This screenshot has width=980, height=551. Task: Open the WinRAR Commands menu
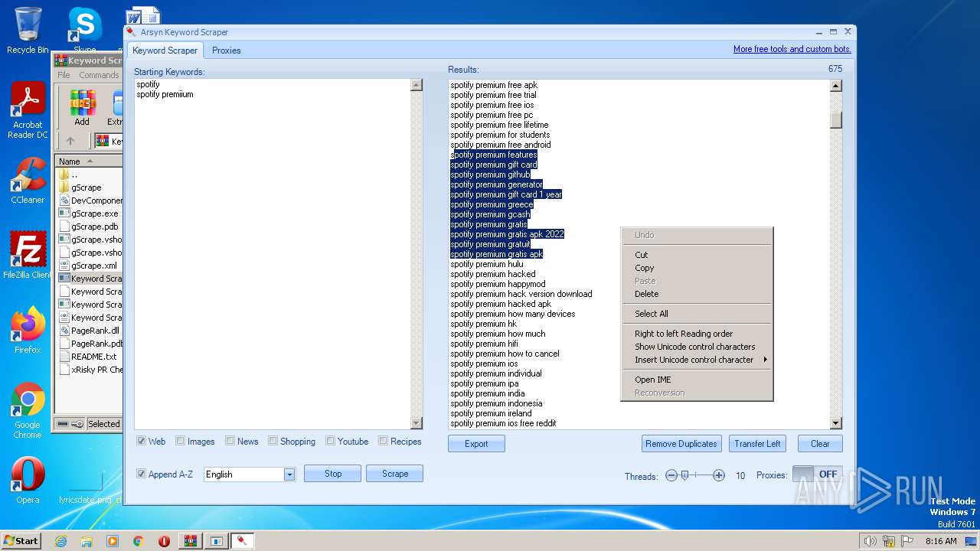(x=99, y=75)
